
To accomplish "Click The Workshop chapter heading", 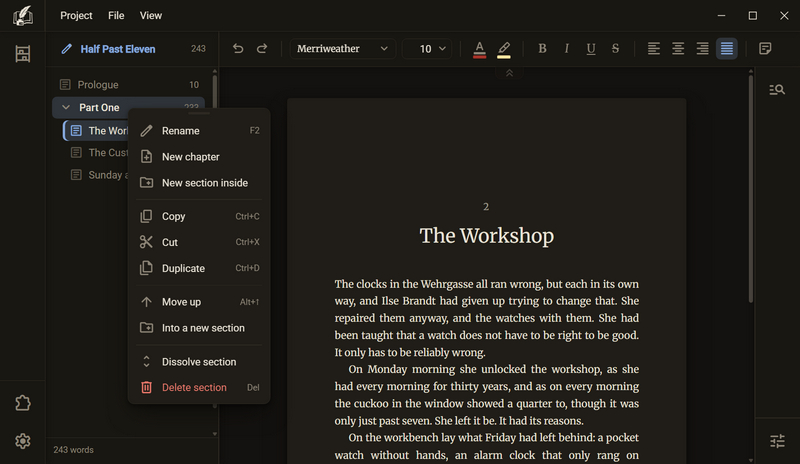I will (486, 236).
